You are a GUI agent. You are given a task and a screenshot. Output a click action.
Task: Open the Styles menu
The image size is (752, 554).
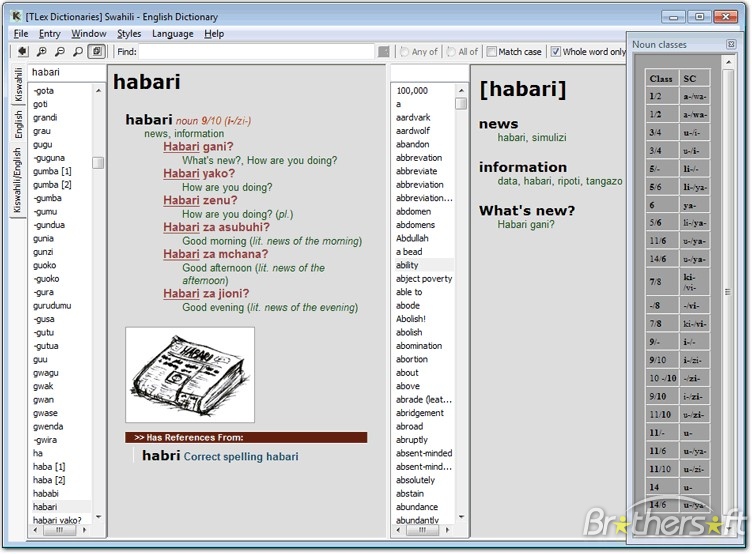point(129,34)
